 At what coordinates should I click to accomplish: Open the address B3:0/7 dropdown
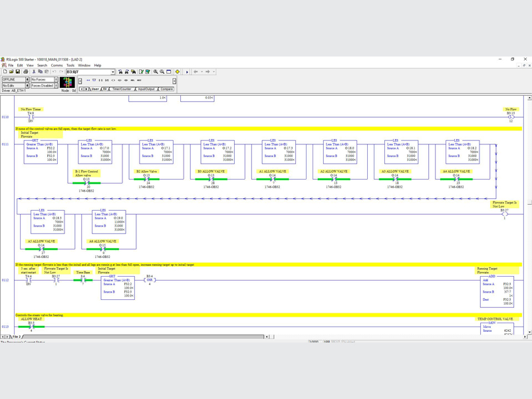point(113,72)
